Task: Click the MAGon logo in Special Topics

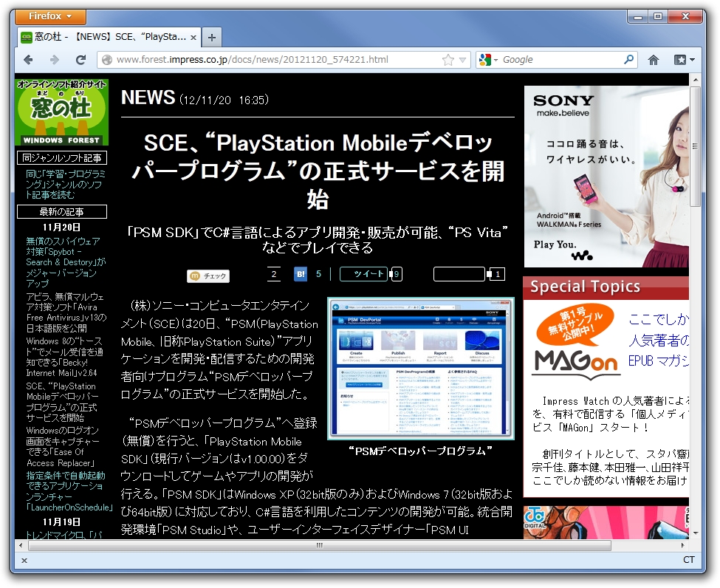Action: (577, 364)
